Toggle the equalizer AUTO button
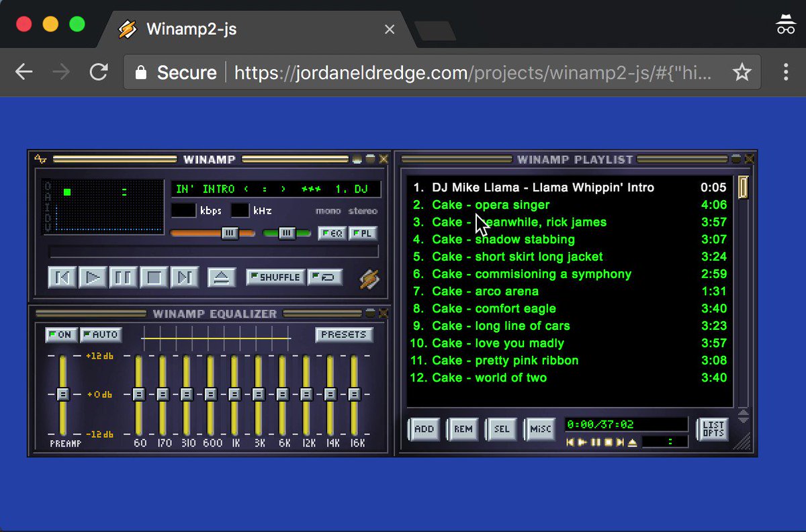This screenshot has width=806, height=532. click(x=100, y=335)
